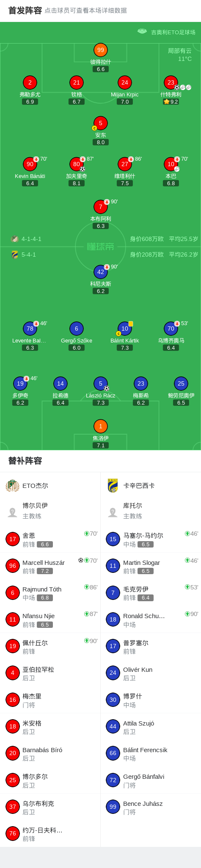The width and height of the screenshot is (201, 868).
Task: Open coach 库托尔 avatar
Action: (113, 512)
